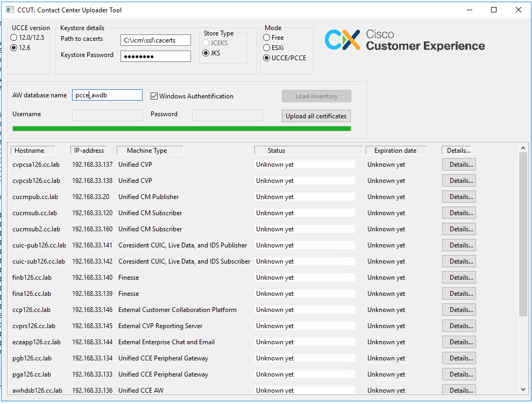Viewport: 532px width, 404px height.
Task: Click External Enterprise Chat and Email text
Action: click(x=166, y=342)
